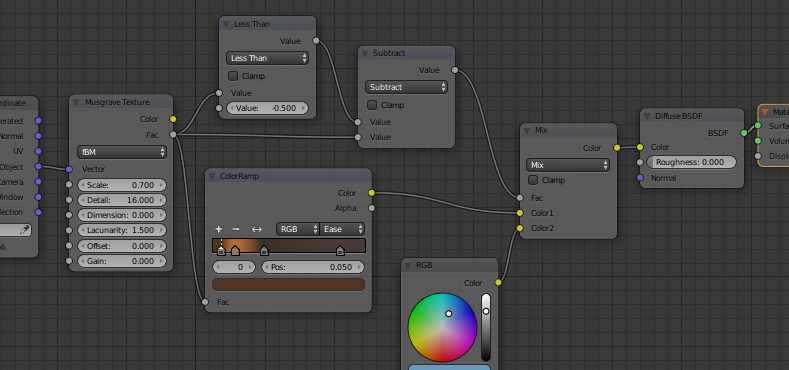
Task: Add a new ColorRamp stop with plus
Action: pos(218,229)
